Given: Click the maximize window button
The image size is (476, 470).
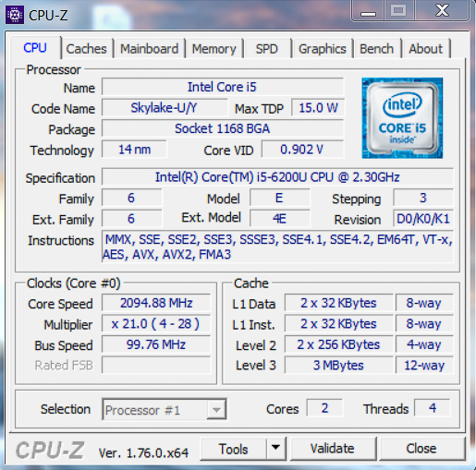Looking at the screenshot, I should point(398,10).
